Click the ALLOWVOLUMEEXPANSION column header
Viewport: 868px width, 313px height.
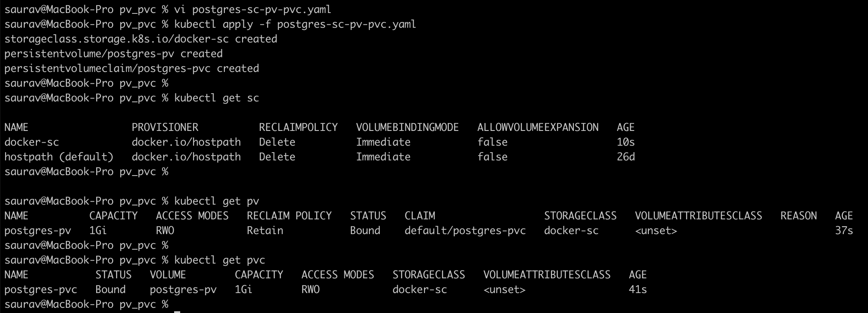click(538, 127)
